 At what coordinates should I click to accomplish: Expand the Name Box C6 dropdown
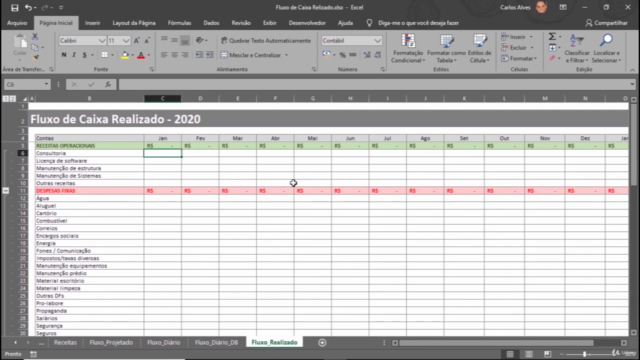pyautogui.click(x=46, y=84)
